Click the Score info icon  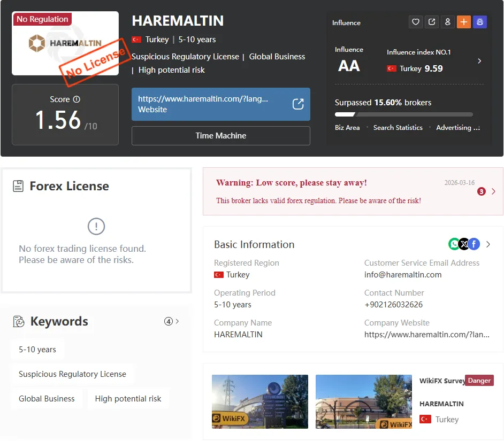pos(77,99)
